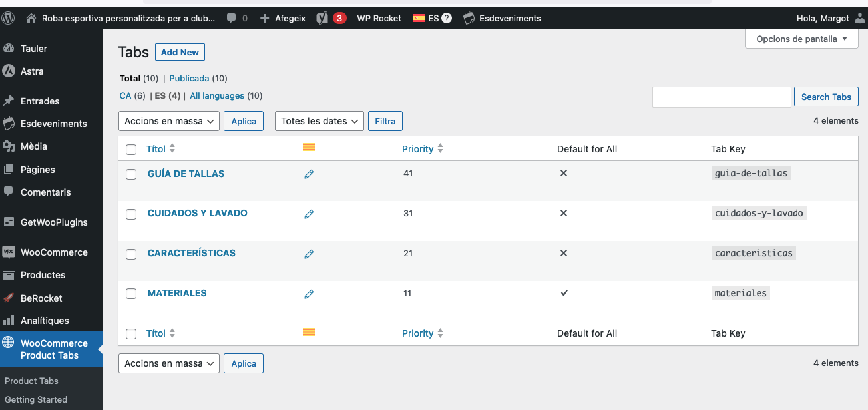Open the Getting Started submenu item
Screen dimensions: 868x410
(x=36, y=399)
